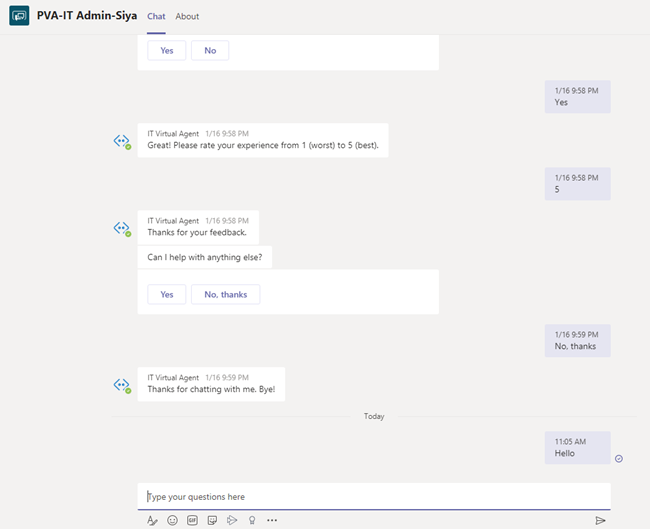Viewport: 650px width, 529px height.
Task: Click the Hello message bubble
Action: pyautogui.click(x=577, y=448)
